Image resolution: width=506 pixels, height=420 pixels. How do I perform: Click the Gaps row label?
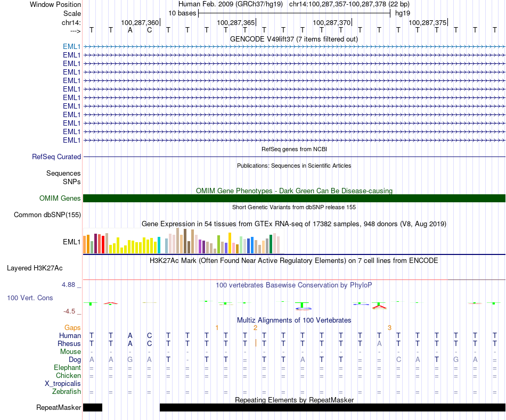point(72,328)
